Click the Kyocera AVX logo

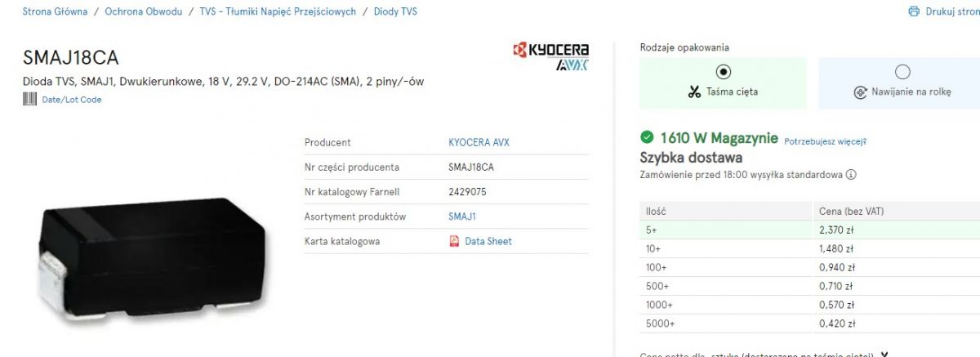pos(550,57)
